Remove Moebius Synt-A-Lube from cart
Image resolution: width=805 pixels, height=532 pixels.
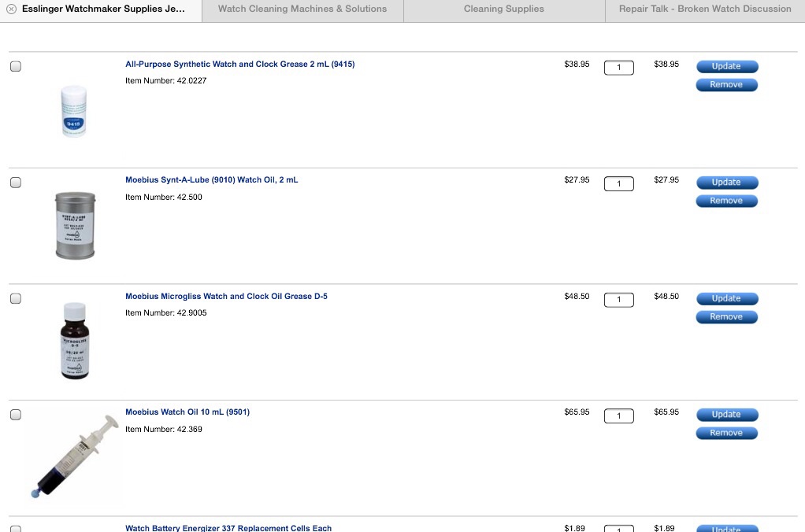(726, 201)
